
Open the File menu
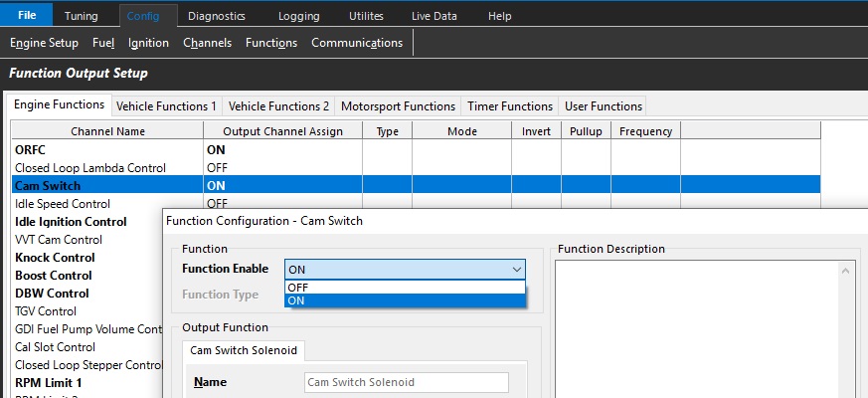[26, 16]
